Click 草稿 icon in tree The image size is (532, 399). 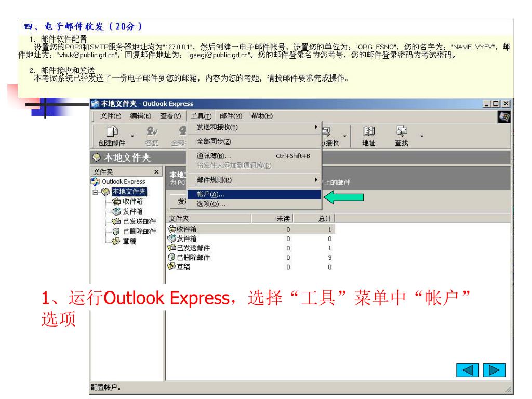[116, 241]
